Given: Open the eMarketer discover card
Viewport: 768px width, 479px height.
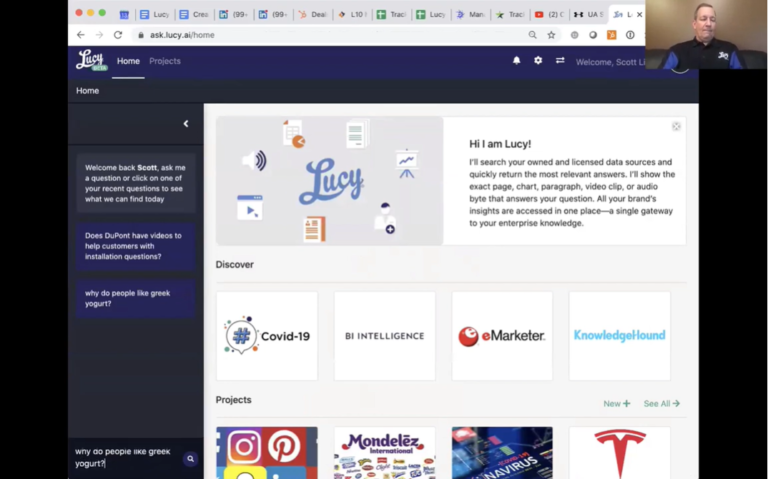Looking at the screenshot, I should [502, 336].
